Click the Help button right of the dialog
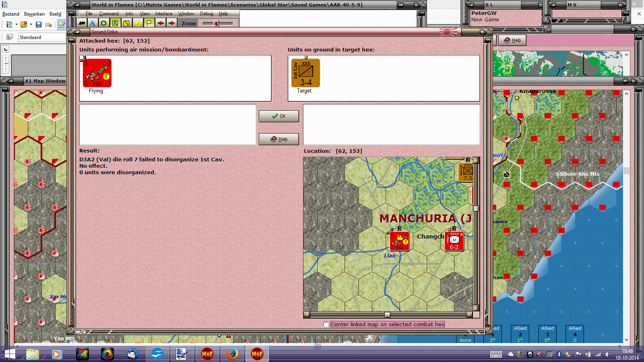The height and width of the screenshot is (362, 644). click(x=512, y=40)
